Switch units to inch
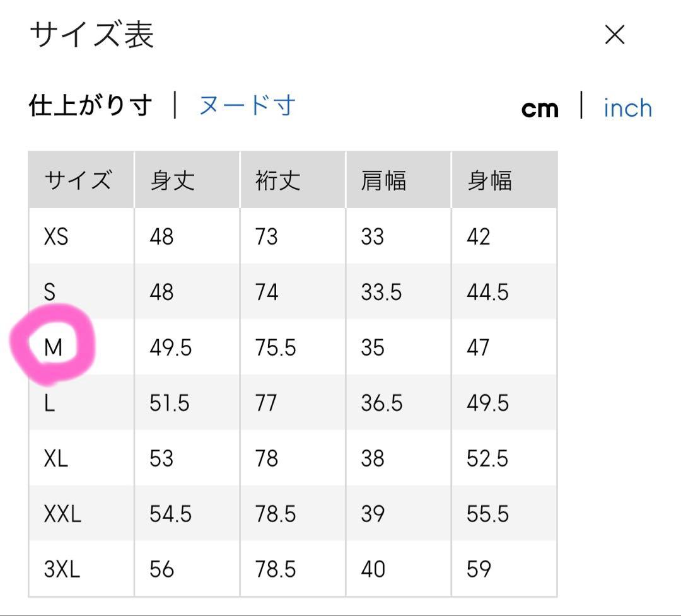This screenshot has width=681, height=616. point(627,108)
